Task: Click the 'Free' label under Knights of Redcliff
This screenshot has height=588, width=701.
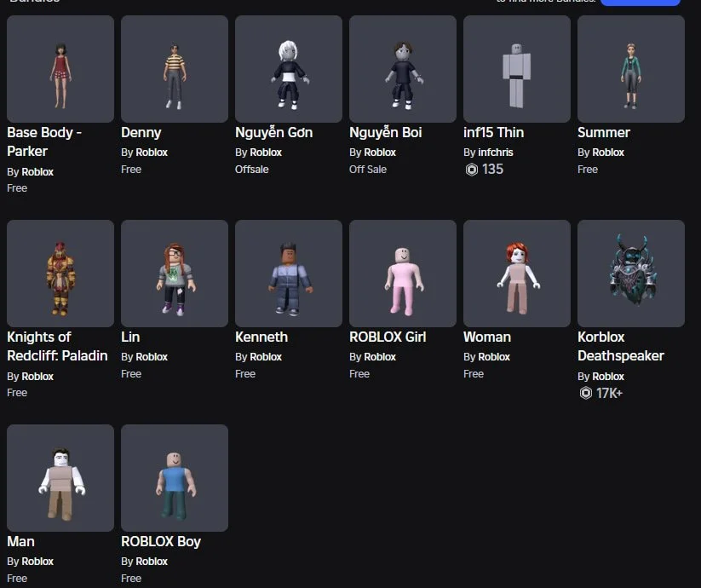Action: point(17,393)
